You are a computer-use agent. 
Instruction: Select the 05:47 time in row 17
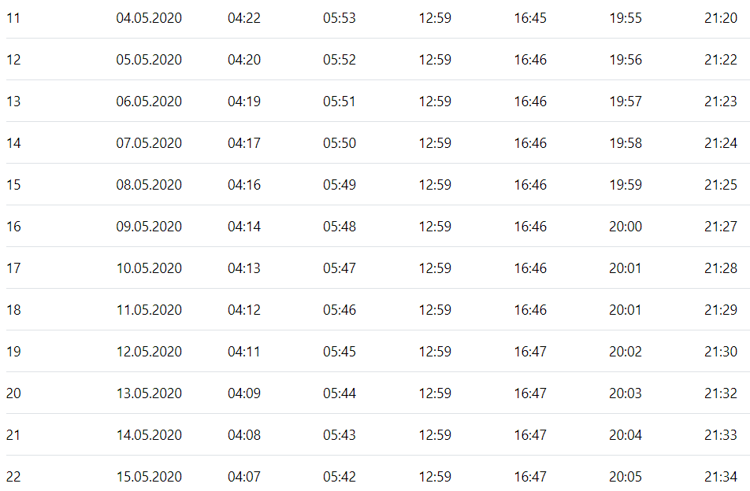point(339,268)
